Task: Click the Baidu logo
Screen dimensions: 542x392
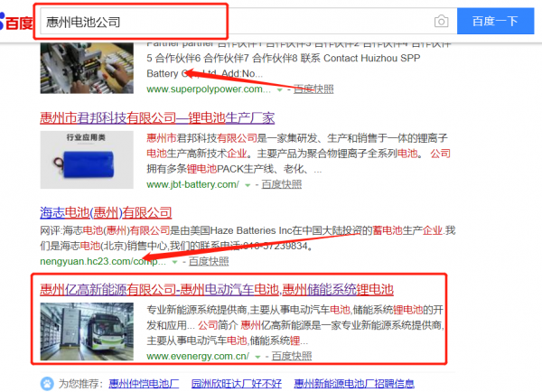Action: coord(16,22)
